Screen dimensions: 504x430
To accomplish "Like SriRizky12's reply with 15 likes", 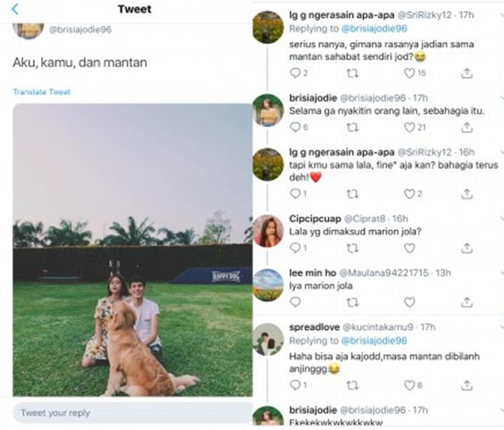I will 410,73.
